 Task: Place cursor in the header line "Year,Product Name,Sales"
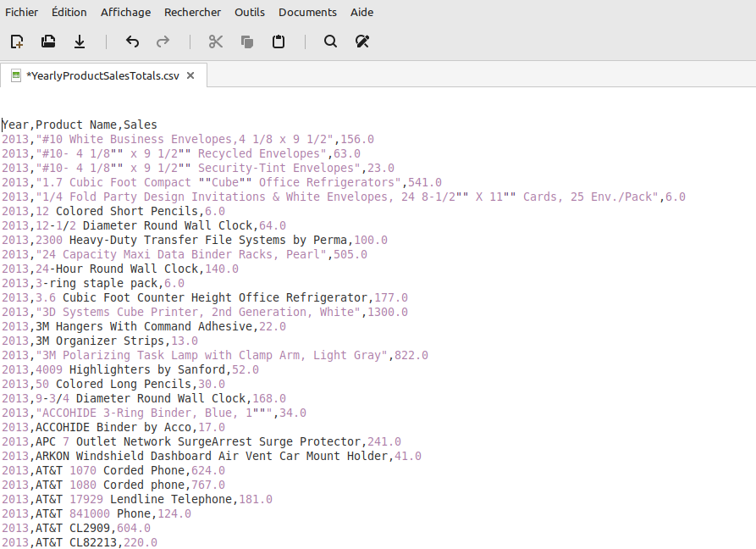80,125
